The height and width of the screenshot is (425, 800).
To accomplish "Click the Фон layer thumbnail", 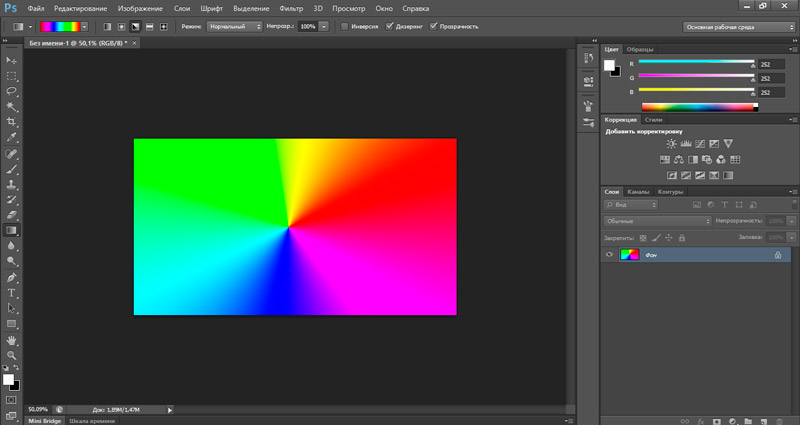I will pyautogui.click(x=632, y=256).
